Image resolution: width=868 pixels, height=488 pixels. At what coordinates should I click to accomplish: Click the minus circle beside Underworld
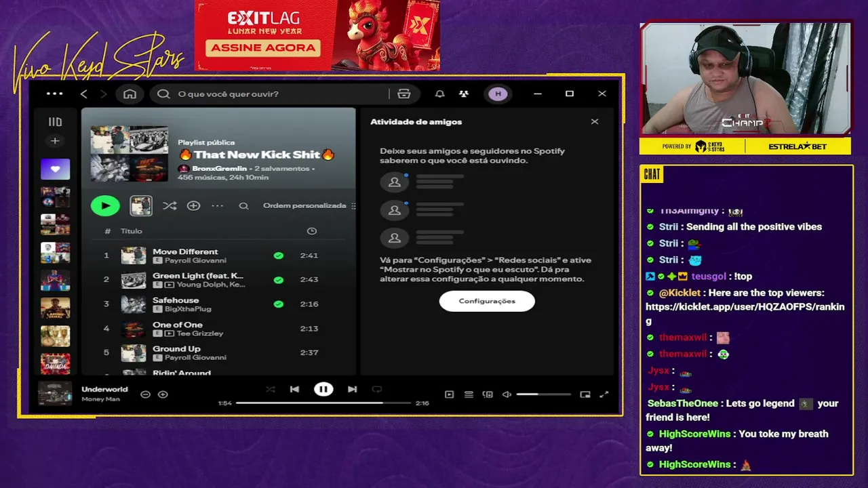click(145, 394)
